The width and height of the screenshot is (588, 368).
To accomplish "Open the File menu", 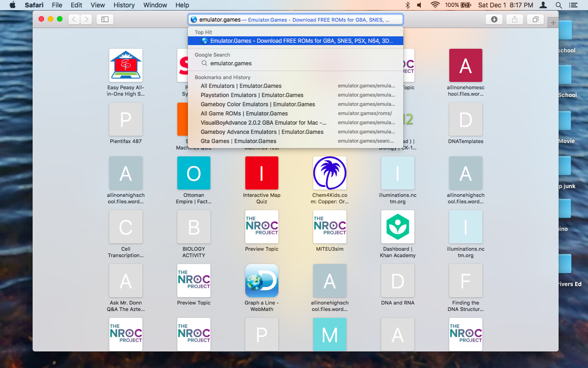I will click(x=57, y=5).
